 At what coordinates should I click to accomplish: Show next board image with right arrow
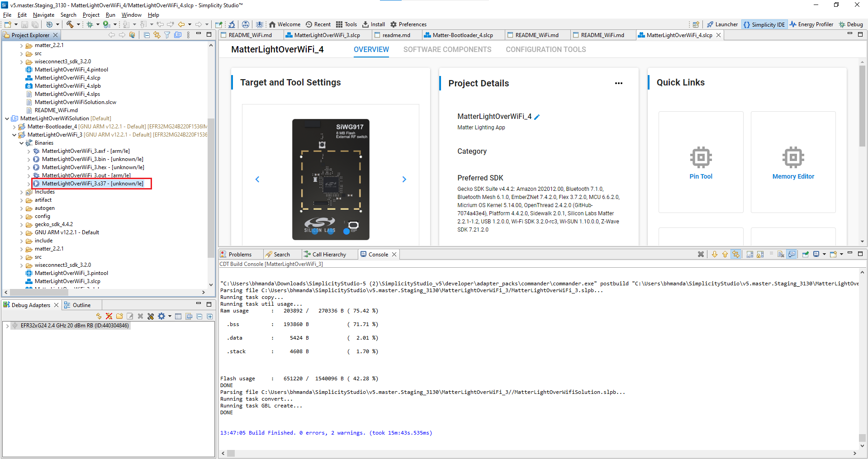(404, 180)
